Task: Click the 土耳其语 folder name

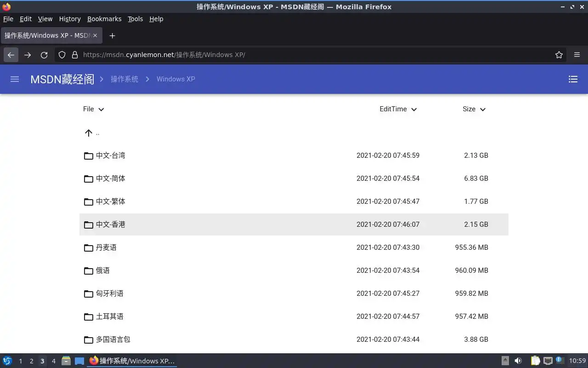Action: (x=109, y=316)
